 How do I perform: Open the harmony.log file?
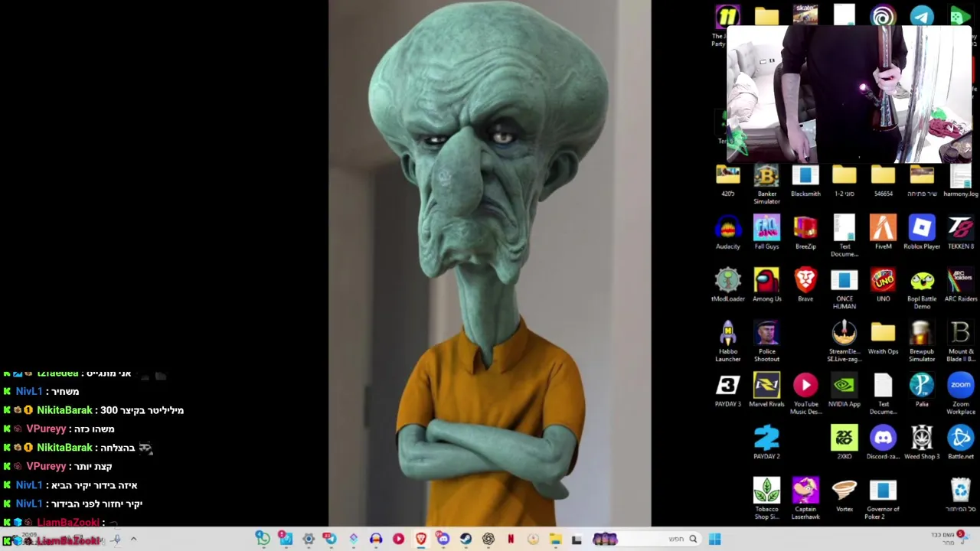961,181
